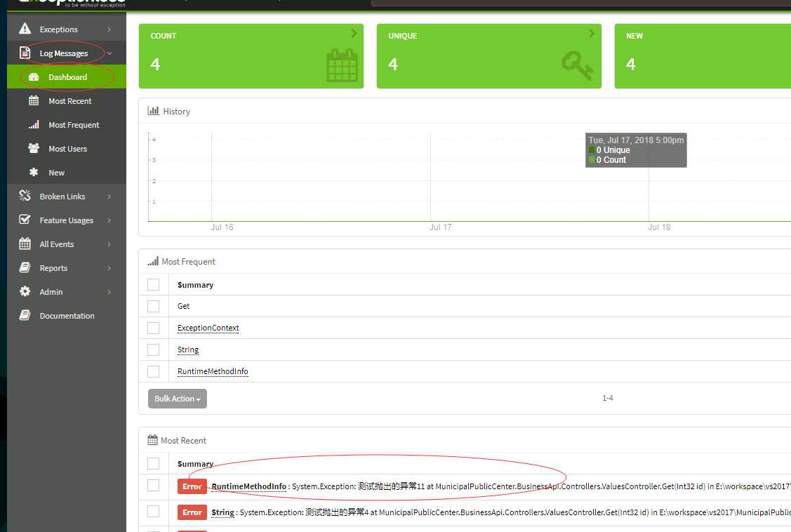Click the New asterisk icon in sidebar

(x=34, y=172)
